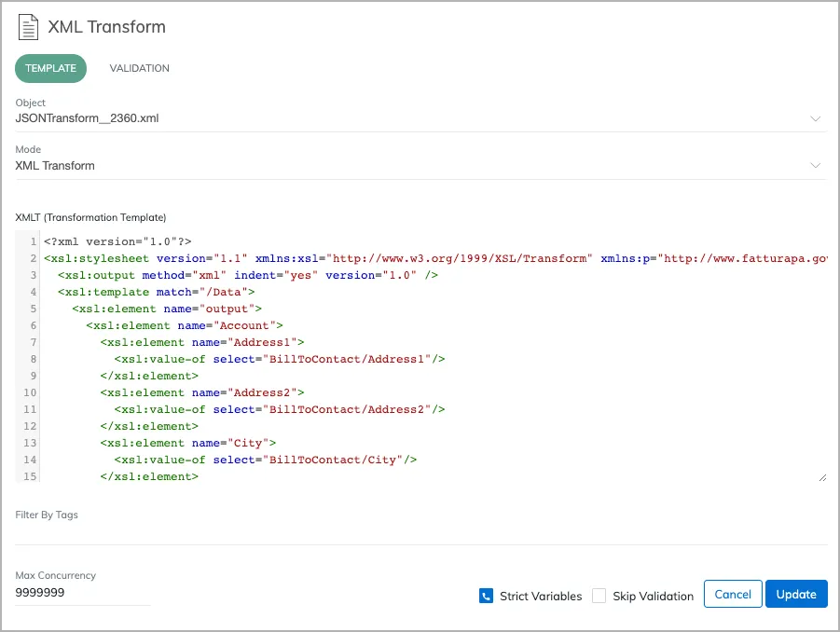Screen dimensions: 840x632
Task: Click the Cancel button
Action: coord(733,594)
